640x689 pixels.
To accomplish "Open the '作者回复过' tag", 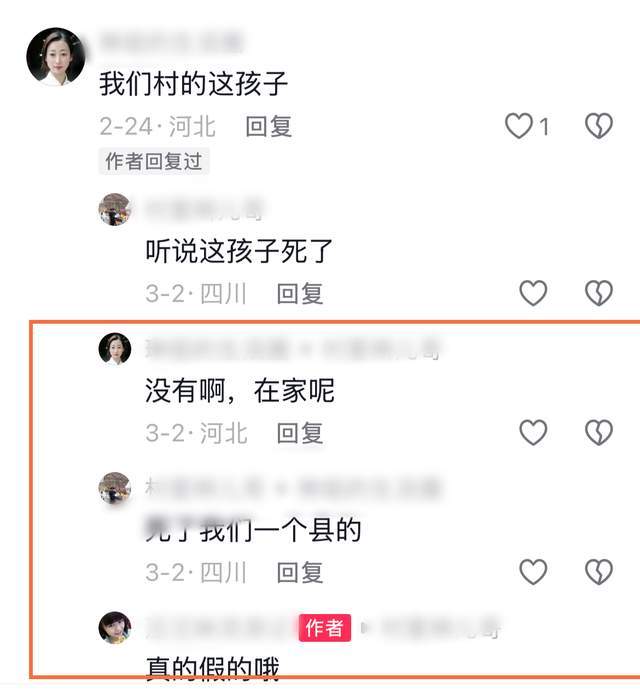I will (x=154, y=161).
